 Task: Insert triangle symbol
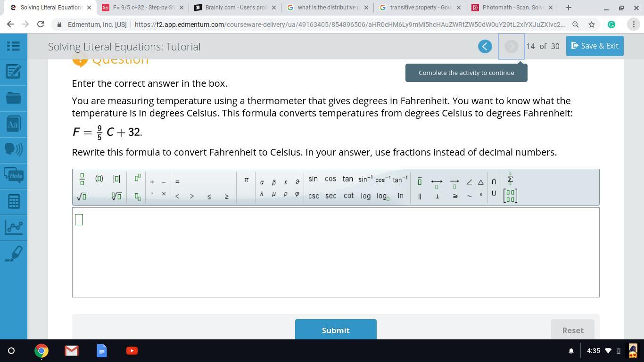point(481,182)
